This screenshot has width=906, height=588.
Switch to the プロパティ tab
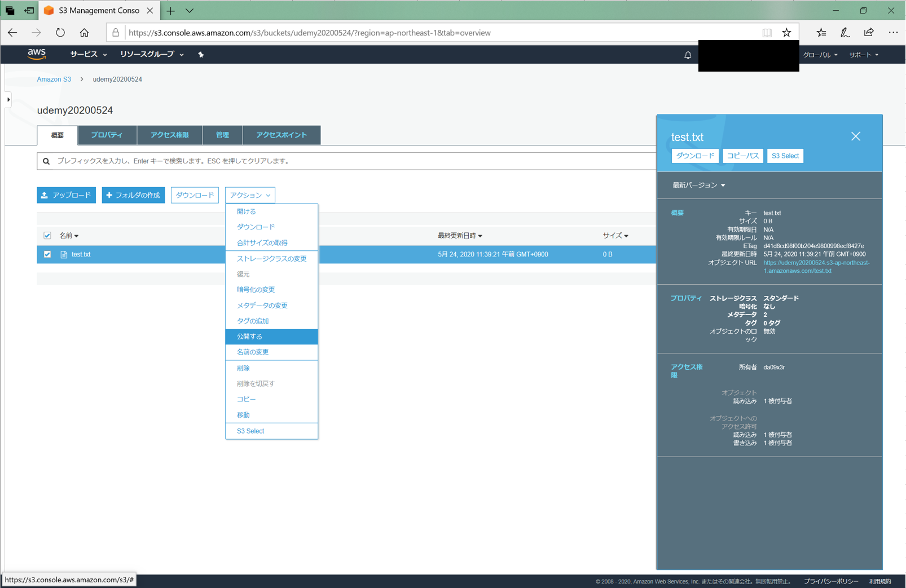(x=107, y=135)
